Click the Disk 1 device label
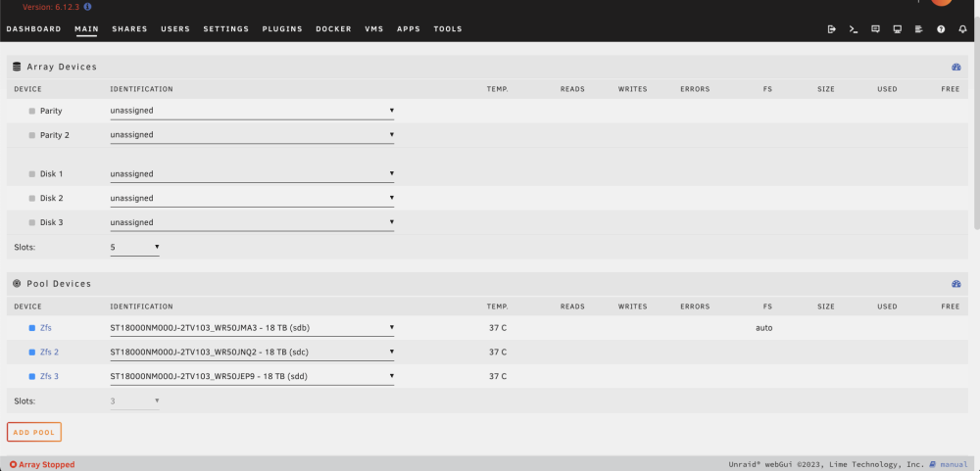The image size is (980, 471). tap(51, 173)
